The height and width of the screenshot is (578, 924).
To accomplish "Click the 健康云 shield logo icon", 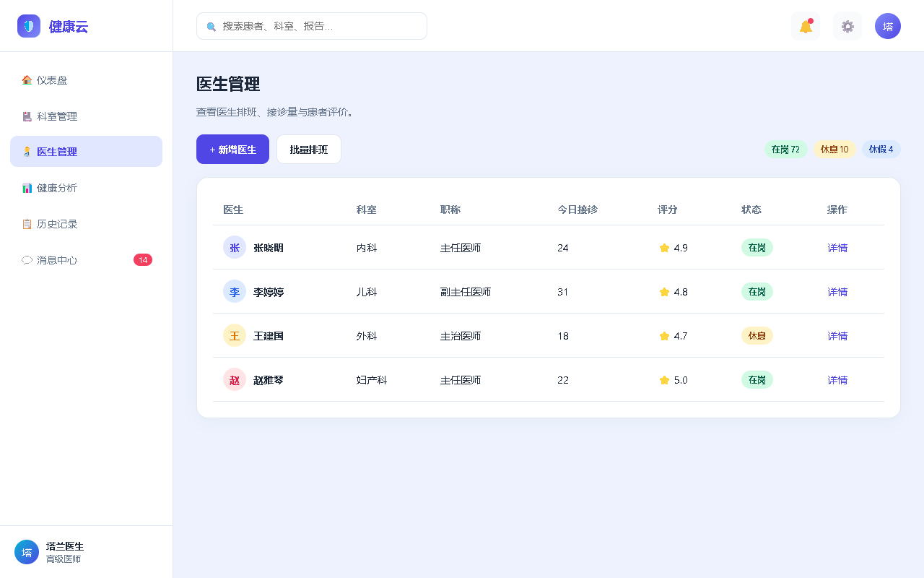I will pyautogui.click(x=29, y=26).
